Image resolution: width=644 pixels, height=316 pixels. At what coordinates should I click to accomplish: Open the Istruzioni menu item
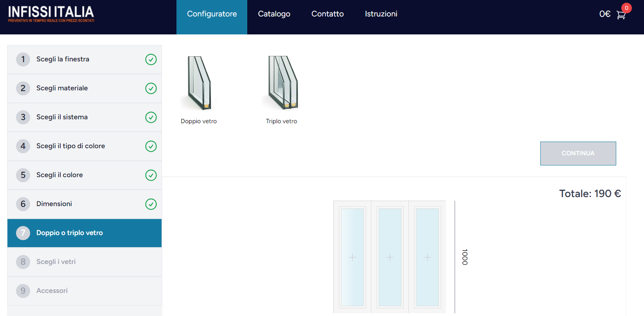[381, 14]
